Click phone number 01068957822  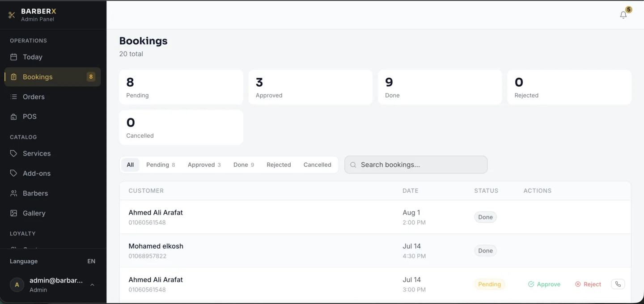tap(147, 256)
